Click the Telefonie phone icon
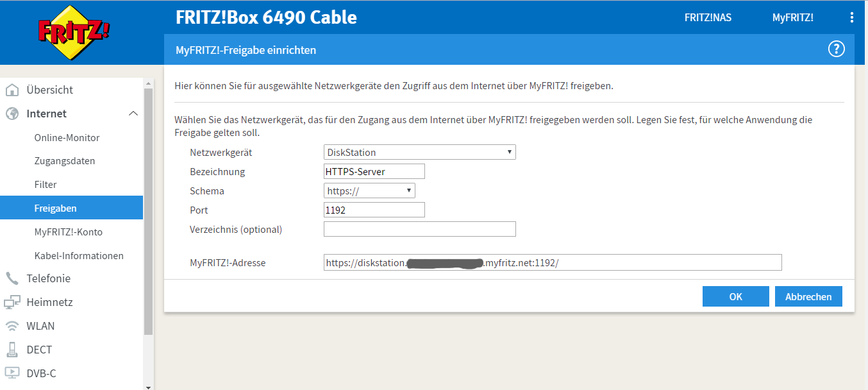Image resolution: width=868 pixels, height=390 pixels. [12, 278]
